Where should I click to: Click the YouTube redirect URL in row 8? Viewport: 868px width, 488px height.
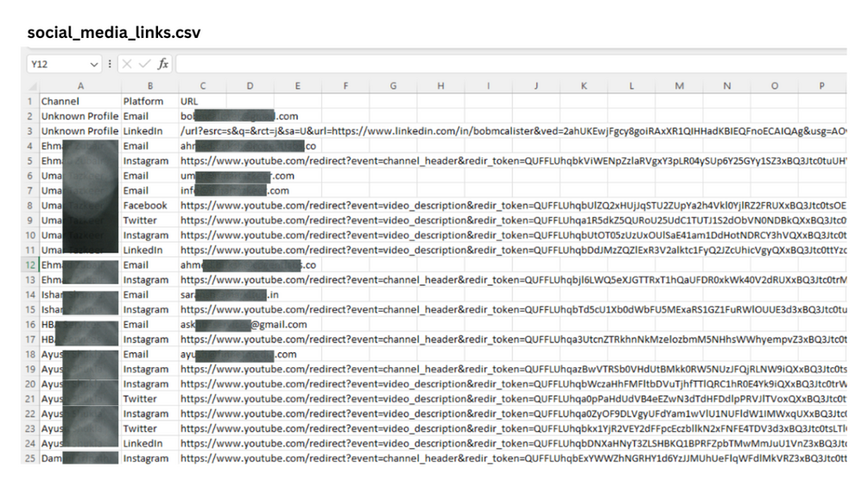point(513,206)
